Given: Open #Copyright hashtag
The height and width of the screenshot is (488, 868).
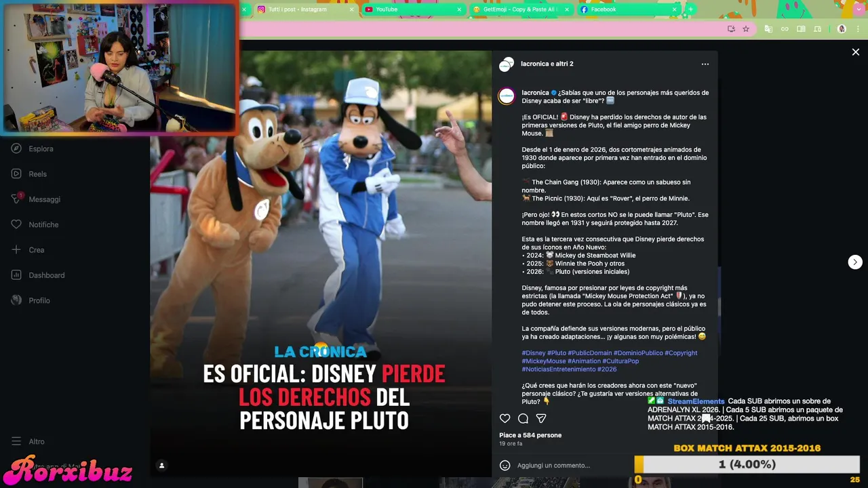Looking at the screenshot, I should [681, 353].
